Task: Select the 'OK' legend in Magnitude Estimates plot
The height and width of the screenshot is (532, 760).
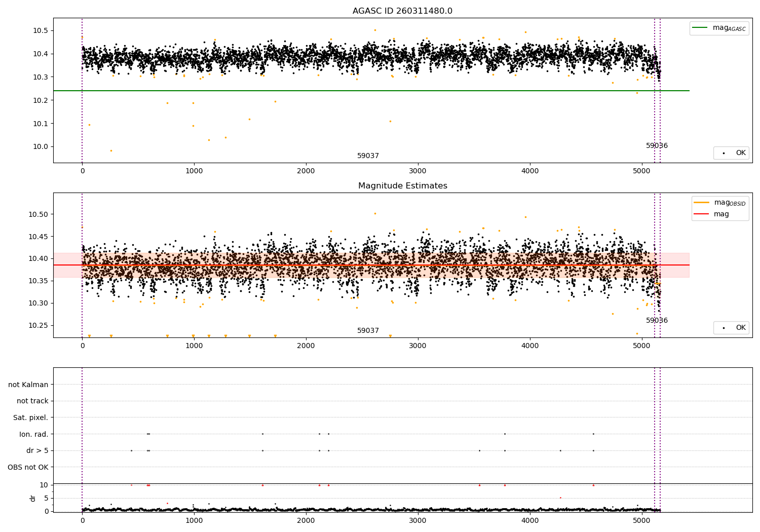Action: (x=731, y=327)
